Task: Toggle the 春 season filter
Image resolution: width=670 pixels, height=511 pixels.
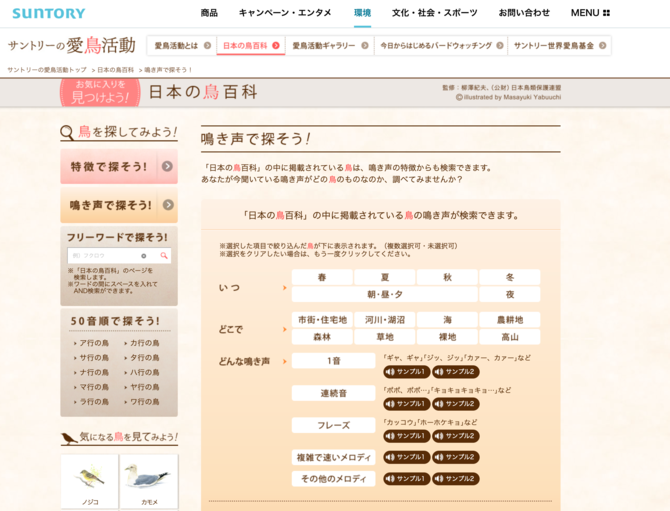Action: (x=321, y=277)
